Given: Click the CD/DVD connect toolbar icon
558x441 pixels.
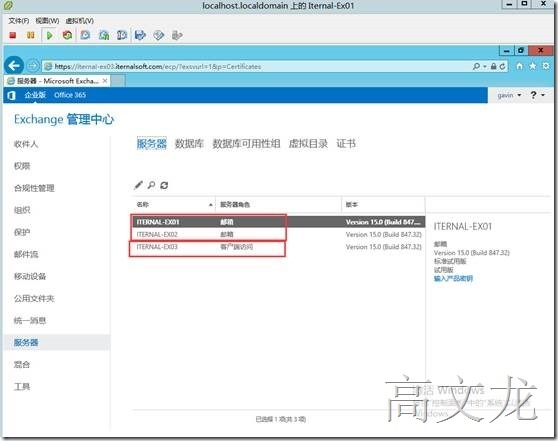Looking at the screenshot, I should (x=159, y=35).
